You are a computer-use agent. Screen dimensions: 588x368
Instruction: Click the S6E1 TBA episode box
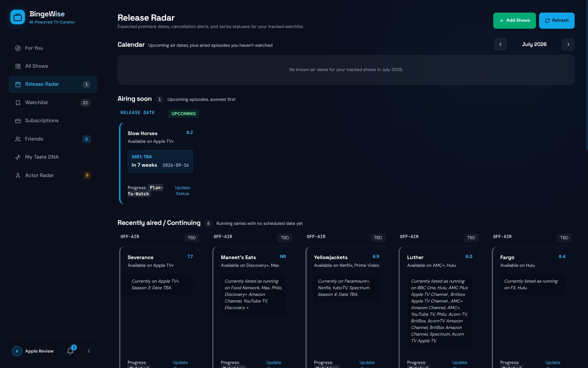(160, 161)
